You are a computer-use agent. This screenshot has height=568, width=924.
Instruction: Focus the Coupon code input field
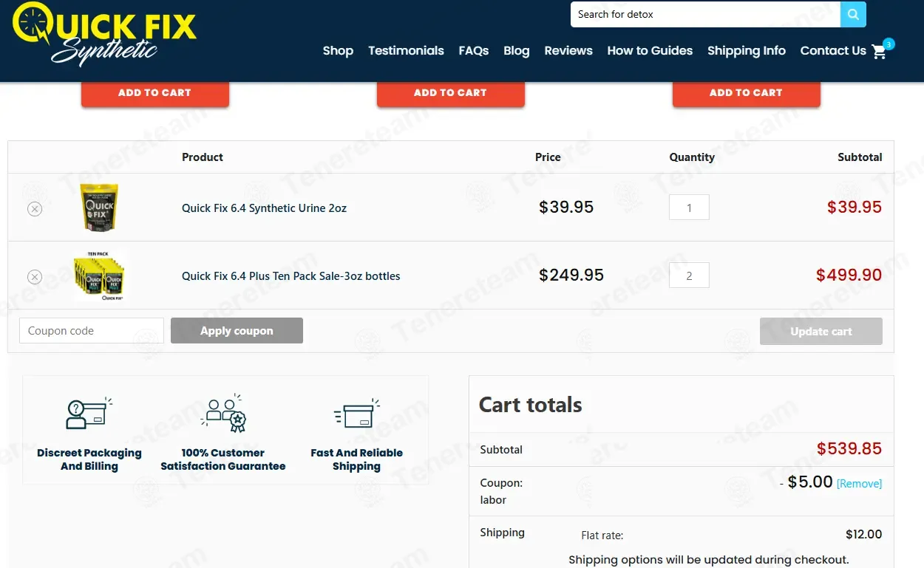92,331
